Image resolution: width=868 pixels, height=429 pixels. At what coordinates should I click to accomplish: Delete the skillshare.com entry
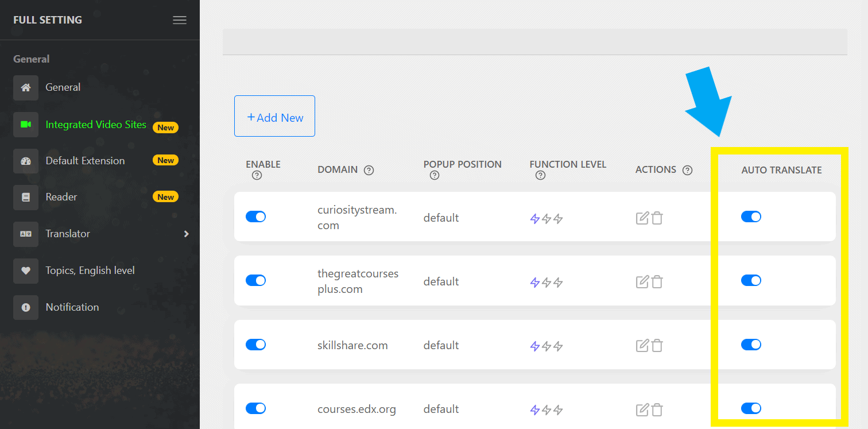coord(657,345)
